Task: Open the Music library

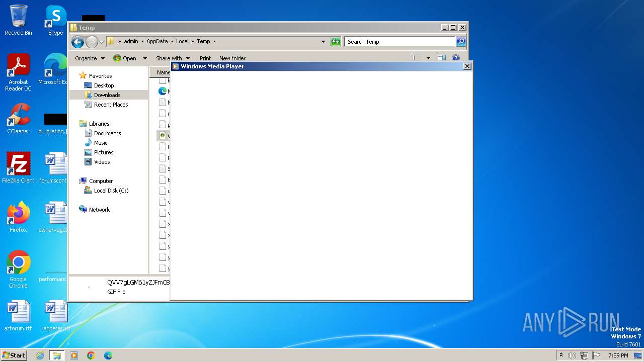Action: 101,143
